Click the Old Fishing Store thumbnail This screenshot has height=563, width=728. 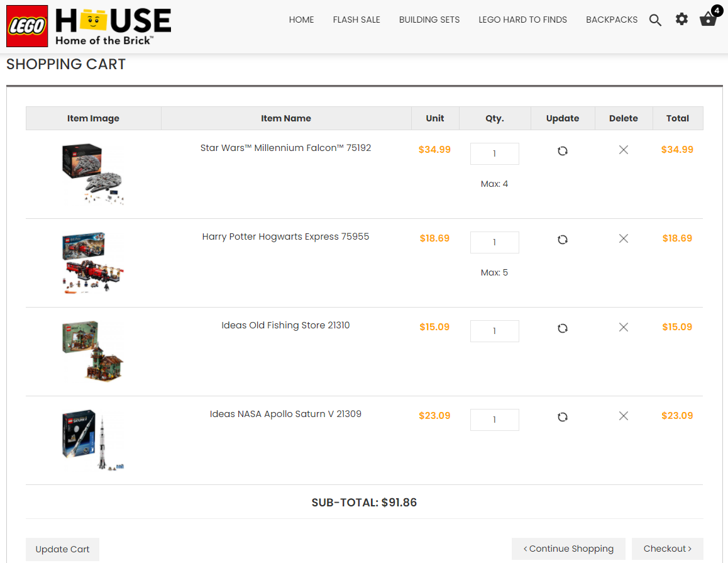(93, 351)
